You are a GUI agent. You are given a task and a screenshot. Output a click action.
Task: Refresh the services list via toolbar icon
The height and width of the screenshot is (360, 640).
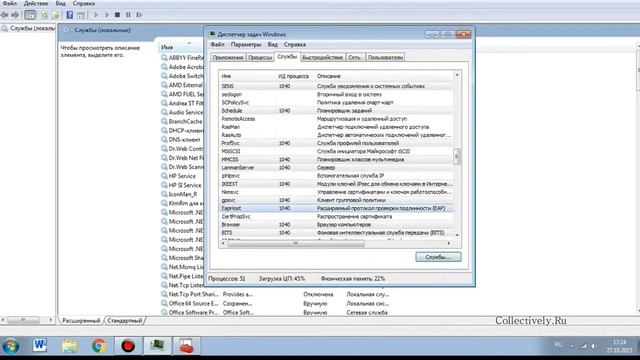[44, 15]
